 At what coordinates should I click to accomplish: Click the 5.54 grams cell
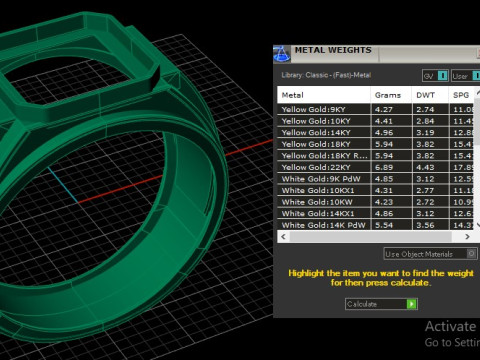pyautogui.click(x=391, y=225)
